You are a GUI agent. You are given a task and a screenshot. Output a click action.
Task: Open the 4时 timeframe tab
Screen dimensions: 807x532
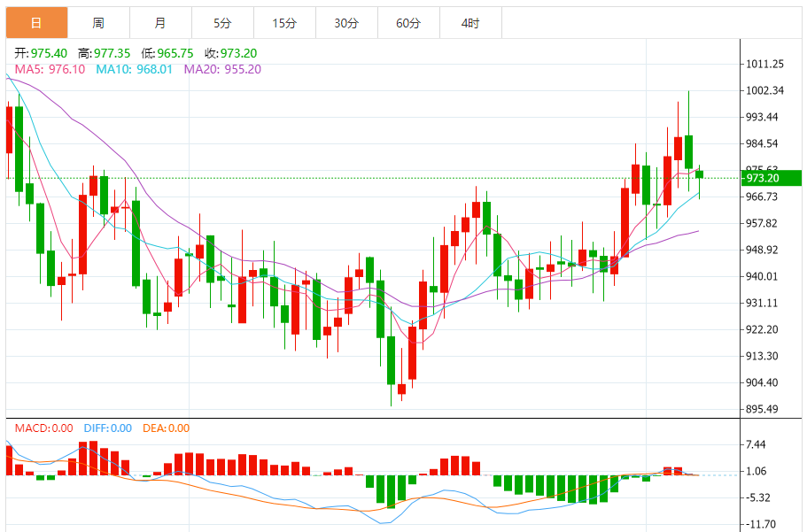470,23
